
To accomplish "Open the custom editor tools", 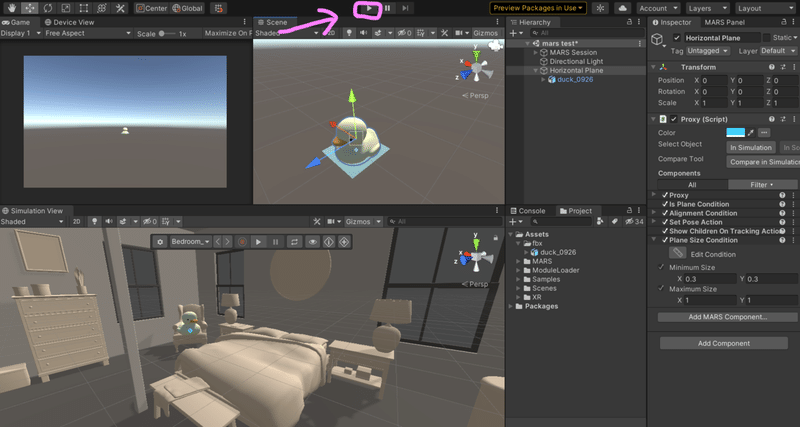I will point(119,8).
